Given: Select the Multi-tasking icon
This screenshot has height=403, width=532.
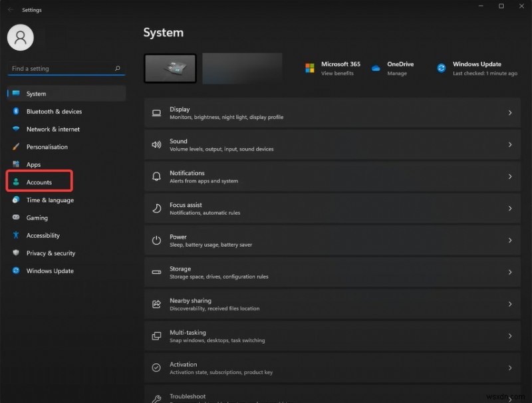Looking at the screenshot, I should (x=157, y=336).
